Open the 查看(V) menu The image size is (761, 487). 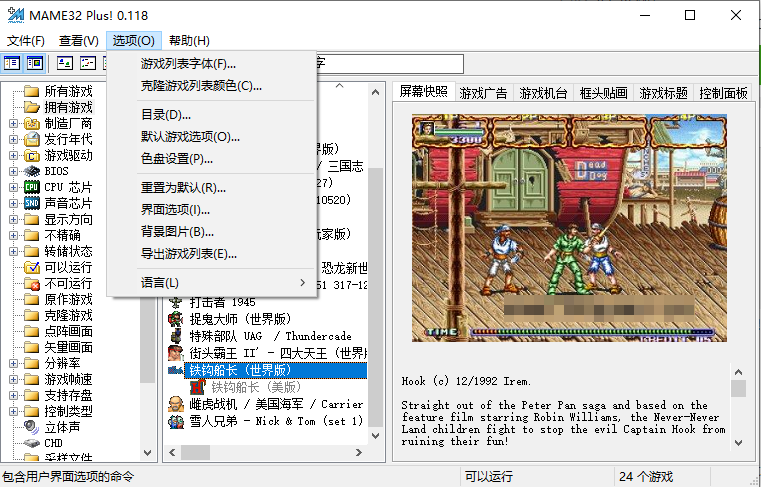pyautogui.click(x=79, y=40)
